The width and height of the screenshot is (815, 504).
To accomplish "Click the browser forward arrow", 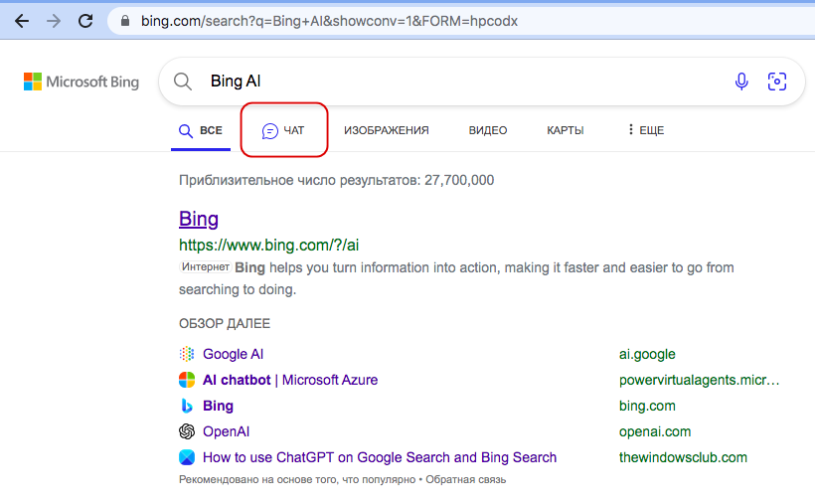I will coord(54,21).
